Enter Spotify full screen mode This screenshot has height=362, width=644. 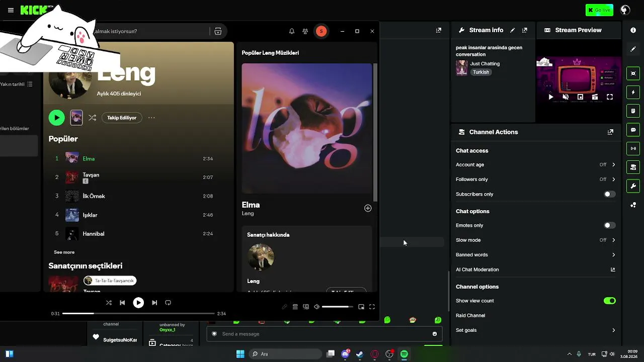372,307
